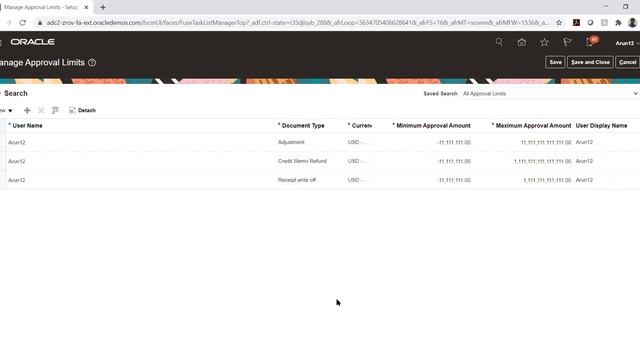Click the Search section heading
The height and width of the screenshot is (360, 640).
(x=16, y=93)
